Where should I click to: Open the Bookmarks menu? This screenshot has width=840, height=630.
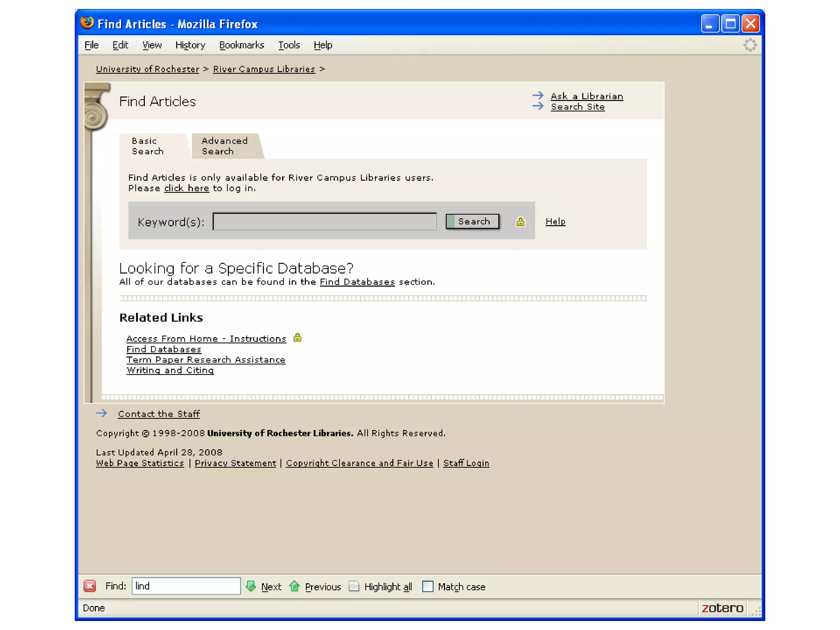pos(242,45)
